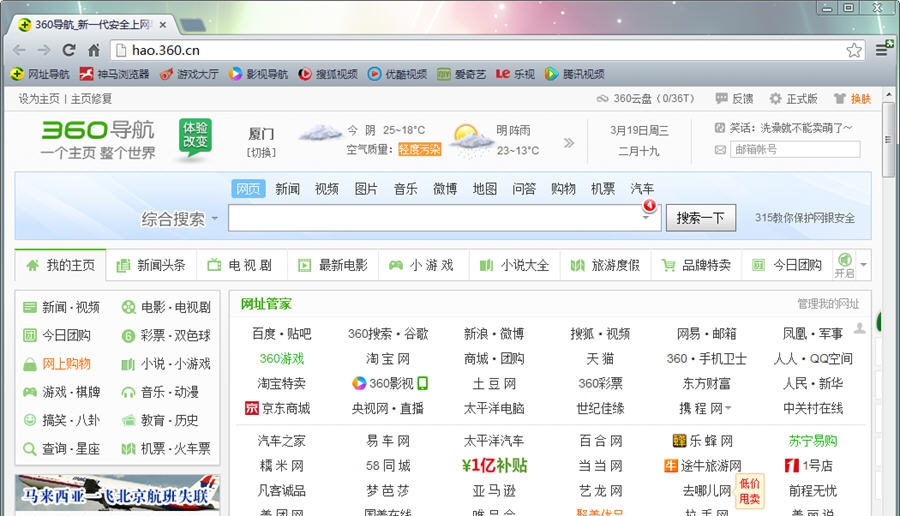The width and height of the screenshot is (900, 516).
Task: Open 正式版 gear settings
Action: coord(794,99)
